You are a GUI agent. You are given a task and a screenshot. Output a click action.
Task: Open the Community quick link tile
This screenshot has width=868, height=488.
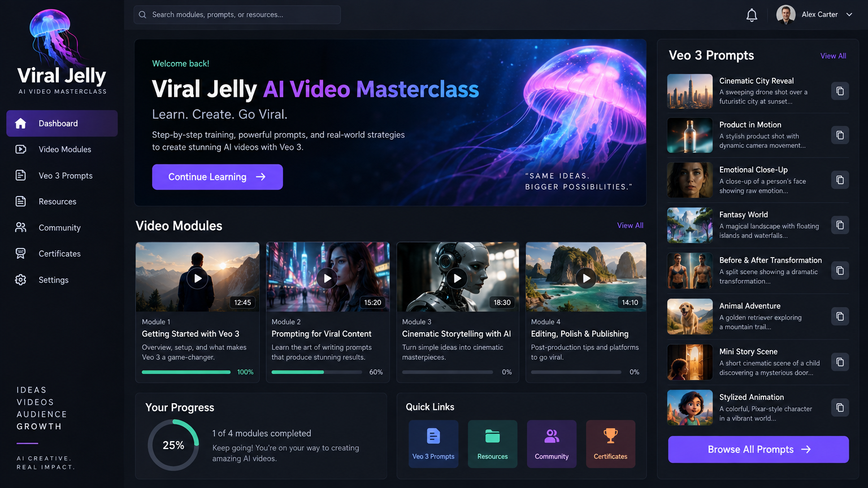[552, 444]
